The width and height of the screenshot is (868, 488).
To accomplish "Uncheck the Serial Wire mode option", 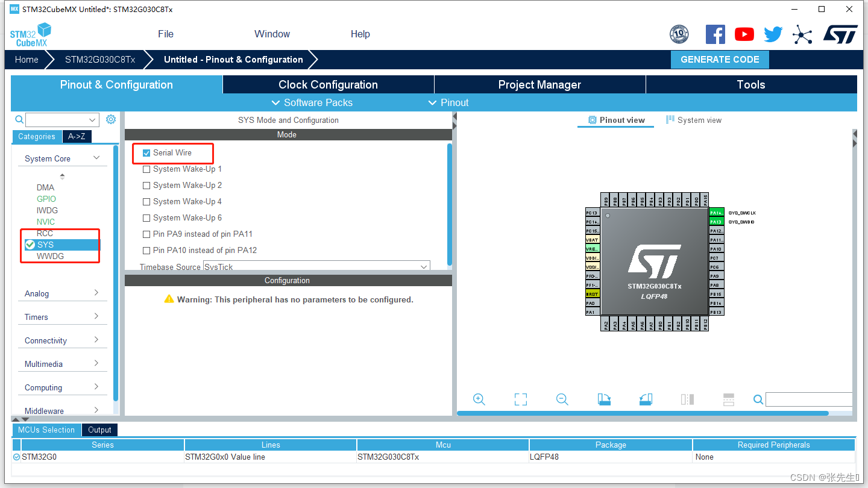I will pos(146,152).
